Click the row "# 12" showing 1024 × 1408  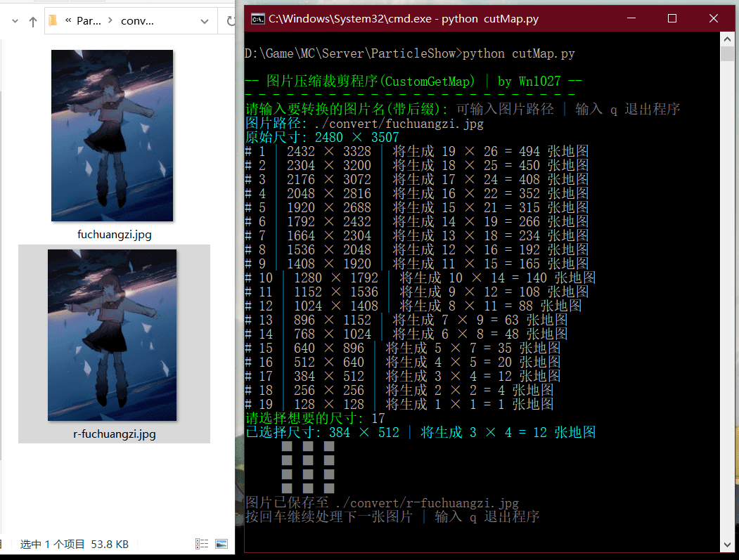coord(413,306)
